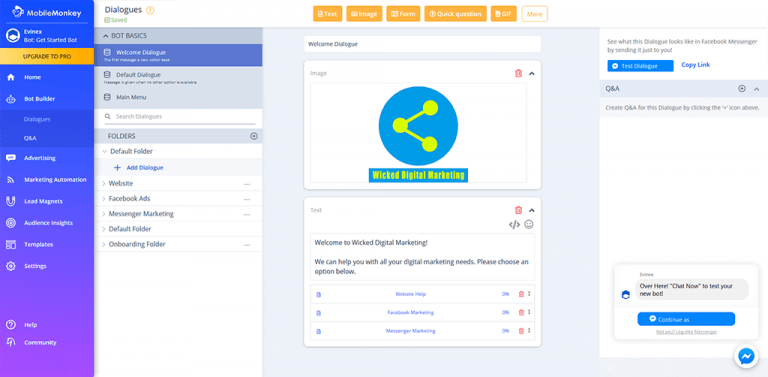Add a Q&A with the plus icon
768x377 pixels.
[742, 89]
